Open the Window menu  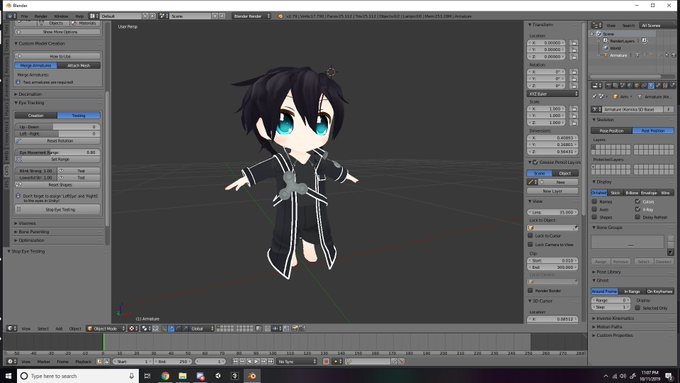point(61,16)
